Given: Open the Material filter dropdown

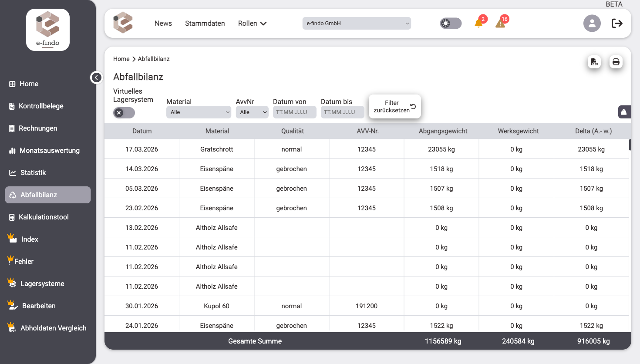Looking at the screenshot, I should pyautogui.click(x=199, y=112).
